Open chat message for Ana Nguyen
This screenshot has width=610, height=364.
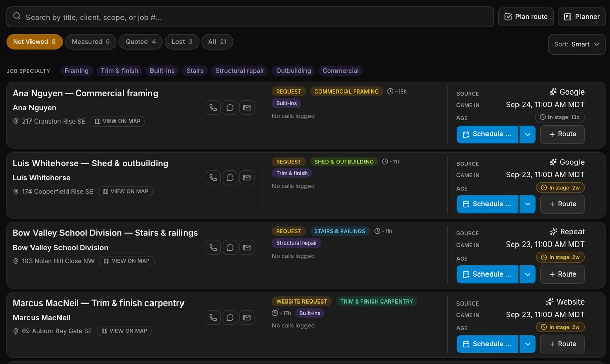coord(230,108)
